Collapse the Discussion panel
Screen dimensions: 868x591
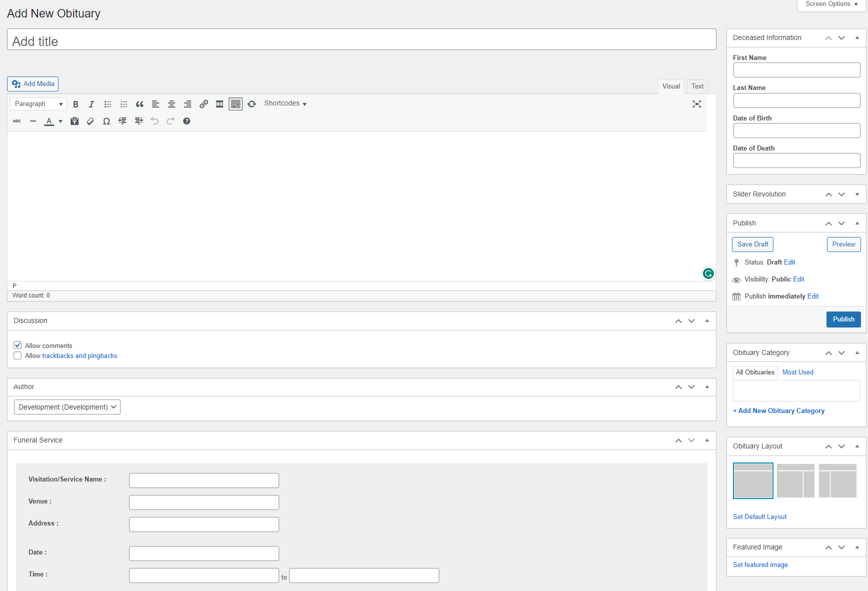707,321
